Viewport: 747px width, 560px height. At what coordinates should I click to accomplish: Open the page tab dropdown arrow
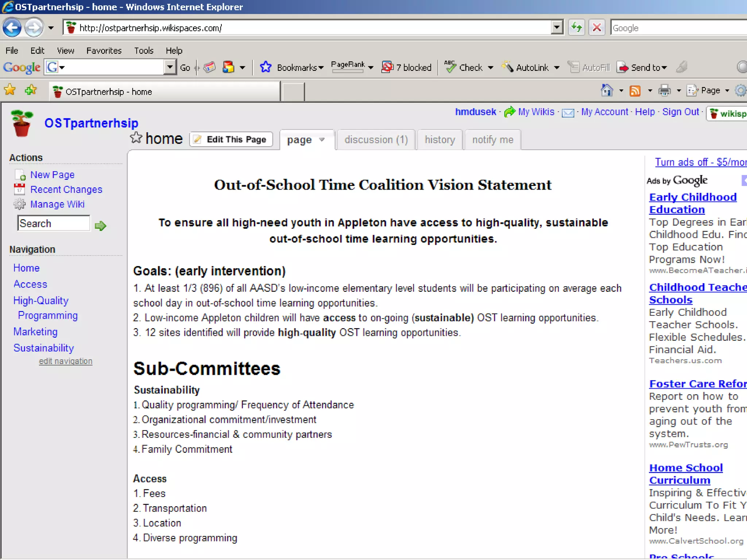tap(322, 140)
